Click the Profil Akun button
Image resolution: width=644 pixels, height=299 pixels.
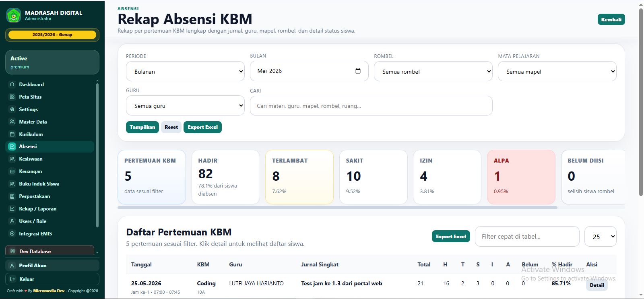tap(52, 266)
